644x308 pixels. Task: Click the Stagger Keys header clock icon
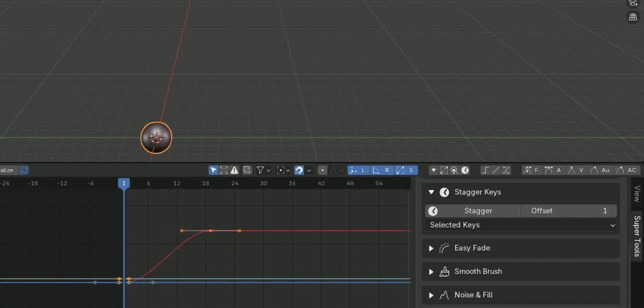pyautogui.click(x=444, y=192)
